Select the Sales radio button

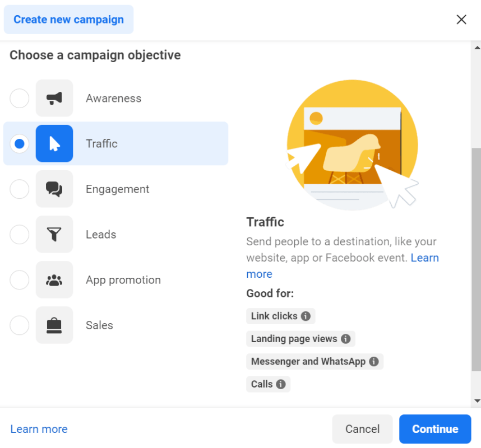coord(19,325)
